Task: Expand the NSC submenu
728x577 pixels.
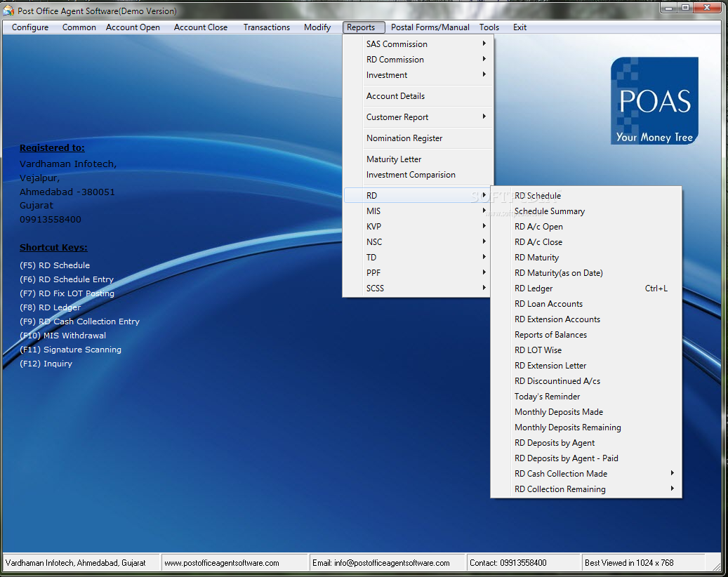Action: pos(418,241)
